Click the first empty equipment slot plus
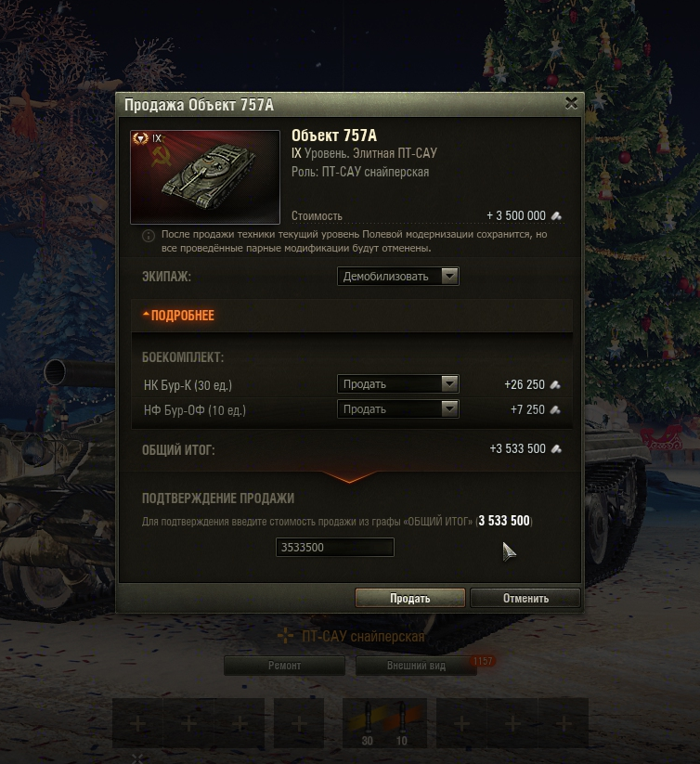 click(137, 723)
